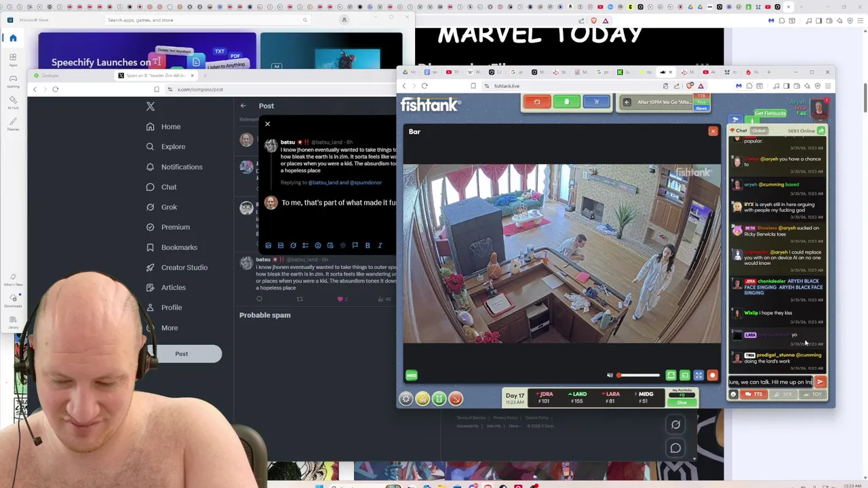Like the batsu post with heart icon
Viewport: 868px width, 488px height.
point(340,299)
